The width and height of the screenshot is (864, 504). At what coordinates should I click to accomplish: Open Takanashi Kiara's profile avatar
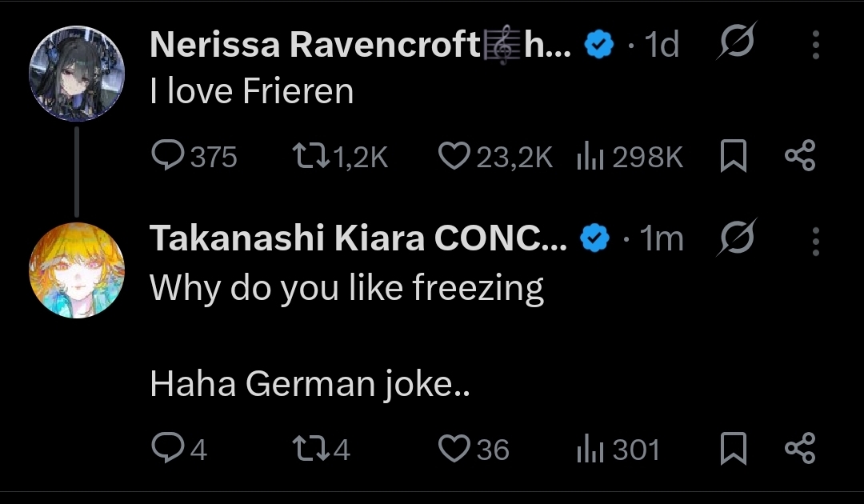(77, 270)
